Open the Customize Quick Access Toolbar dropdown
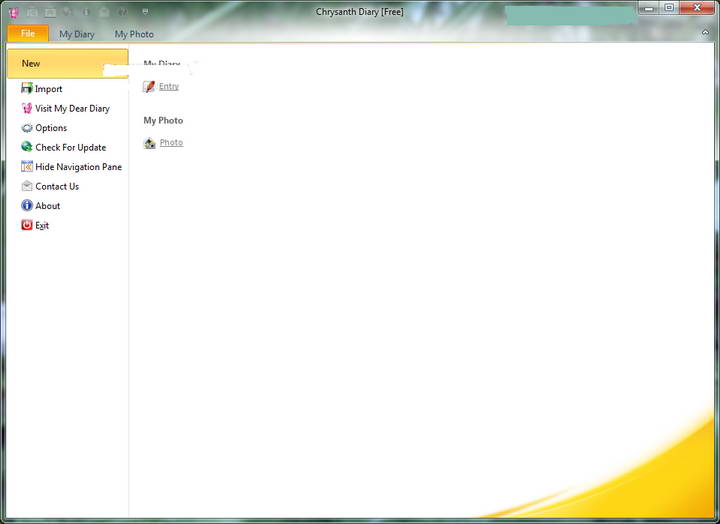This screenshot has width=720, height=524. point(145,12)
